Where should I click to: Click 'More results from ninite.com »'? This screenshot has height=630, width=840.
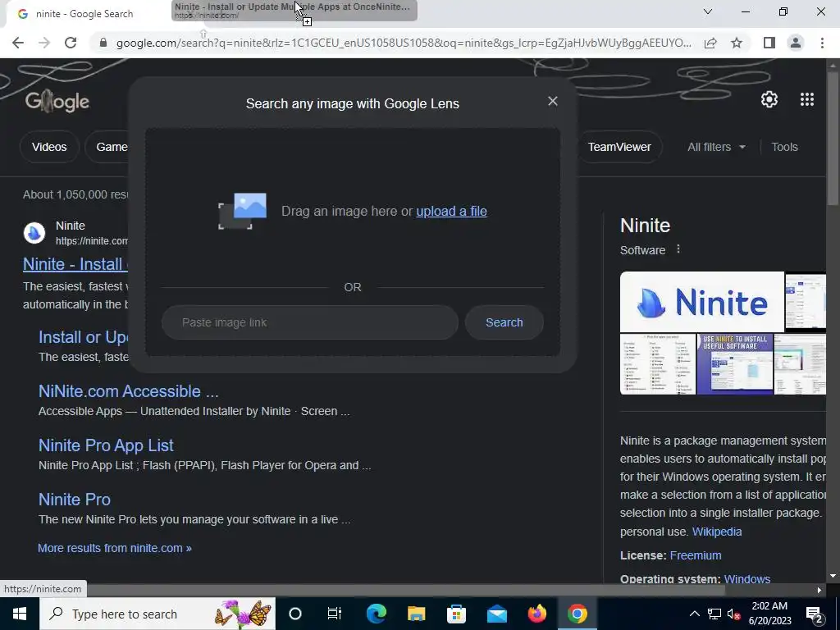[115, 548]
